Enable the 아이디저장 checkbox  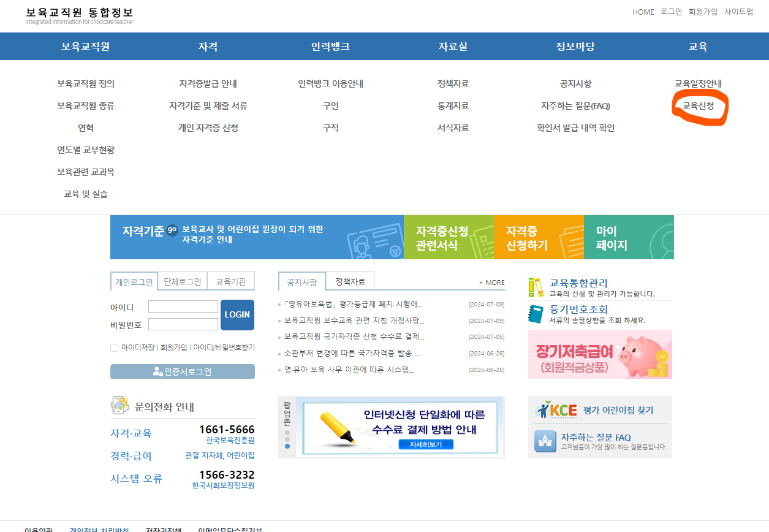coord(114,348)
